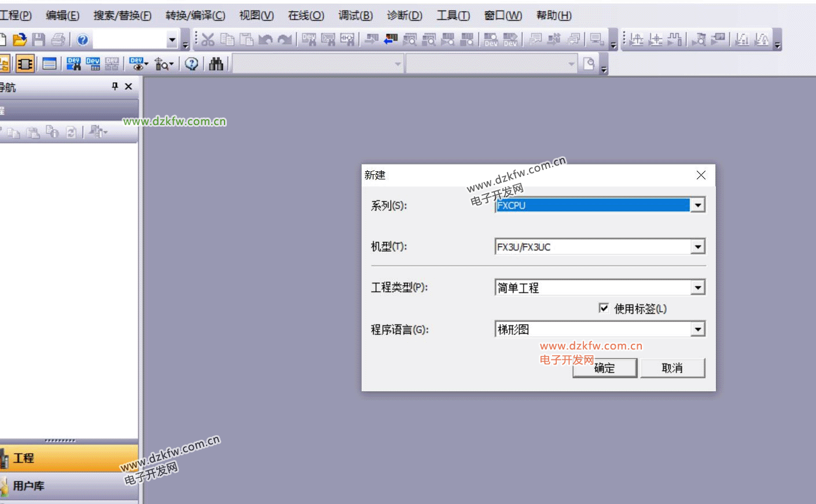The image size is (816, 504).
Task: Expand the 程序语言(G) 梯形图 dropdown
Action: tap(698, 329)
